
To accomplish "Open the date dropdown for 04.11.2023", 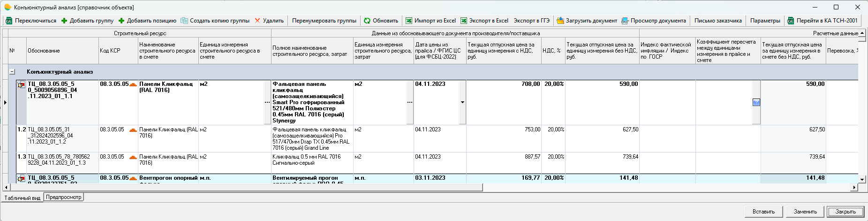I will click(x=462, y=102).
